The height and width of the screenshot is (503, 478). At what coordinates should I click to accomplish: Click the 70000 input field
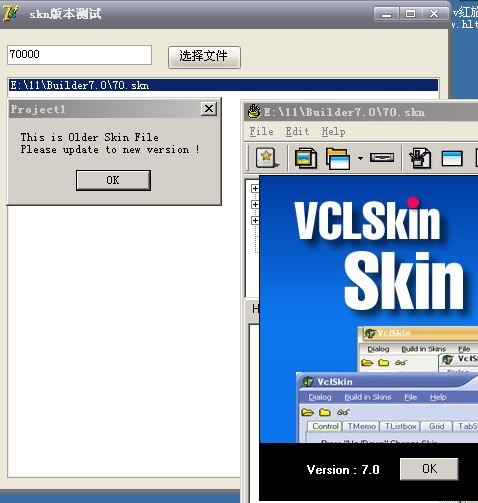[79, 55]
